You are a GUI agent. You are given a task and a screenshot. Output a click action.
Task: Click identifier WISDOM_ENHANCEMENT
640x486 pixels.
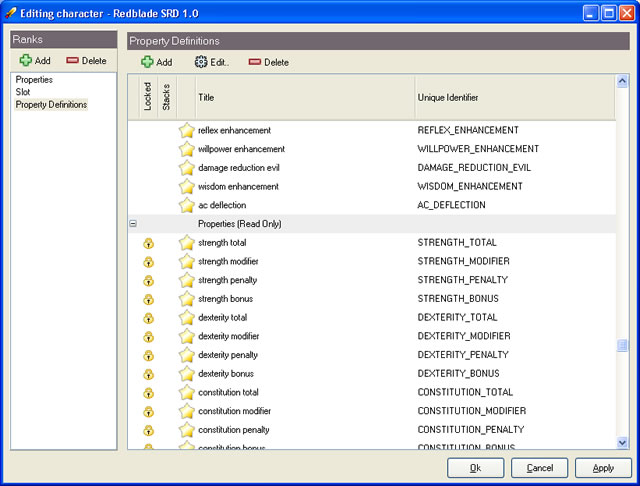coord(470,186)
